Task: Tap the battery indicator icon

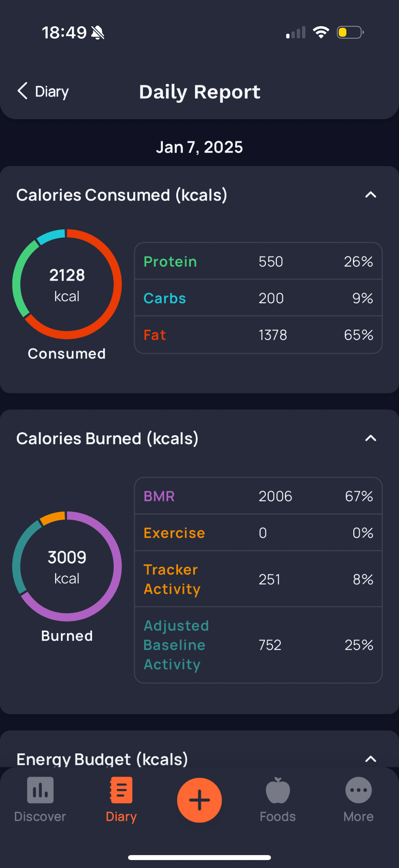Action: (x=350, y=32)
